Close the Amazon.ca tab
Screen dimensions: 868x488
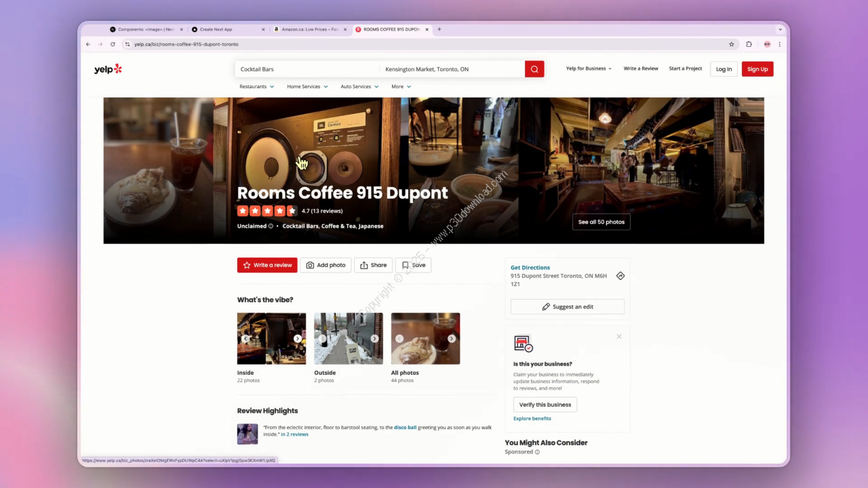tap(345, 29)
